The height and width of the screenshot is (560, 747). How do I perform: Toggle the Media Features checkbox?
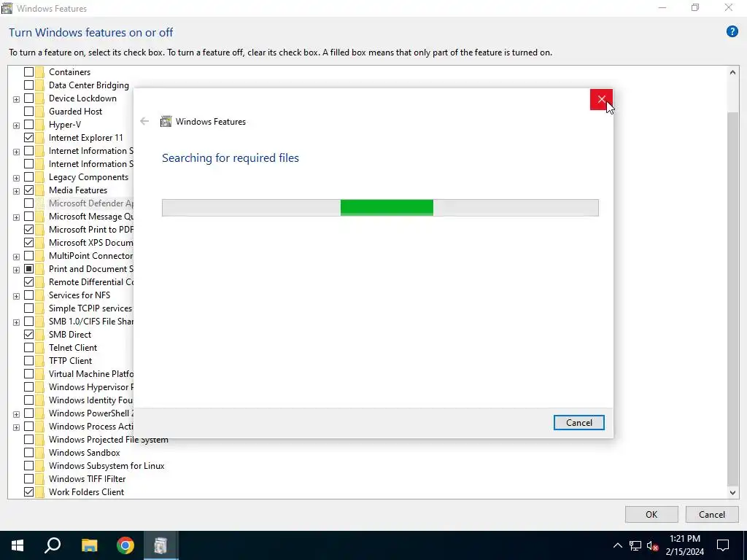28,190
